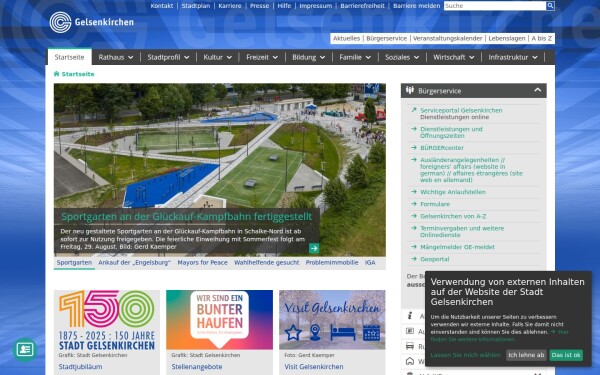Open the Barriere melden link

click(x=416, y=6)
